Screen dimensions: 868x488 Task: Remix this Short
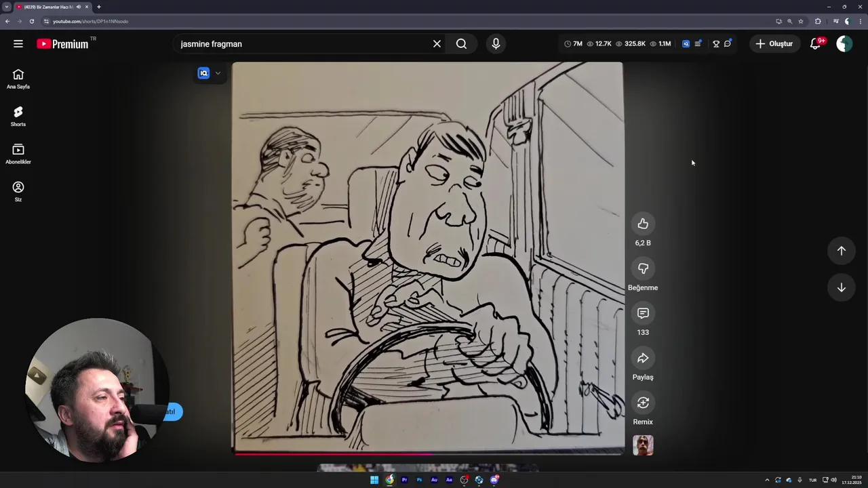coord(643,403)
